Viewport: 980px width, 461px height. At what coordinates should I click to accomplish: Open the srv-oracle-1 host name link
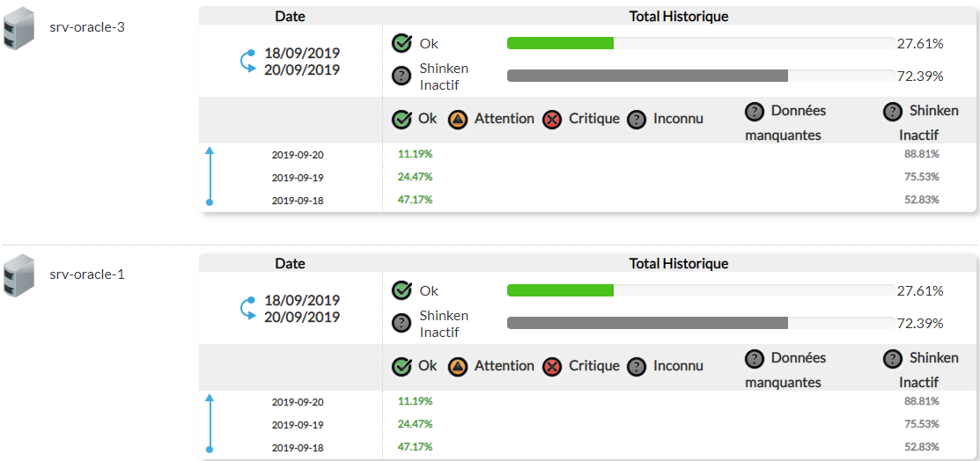(87, 274)
